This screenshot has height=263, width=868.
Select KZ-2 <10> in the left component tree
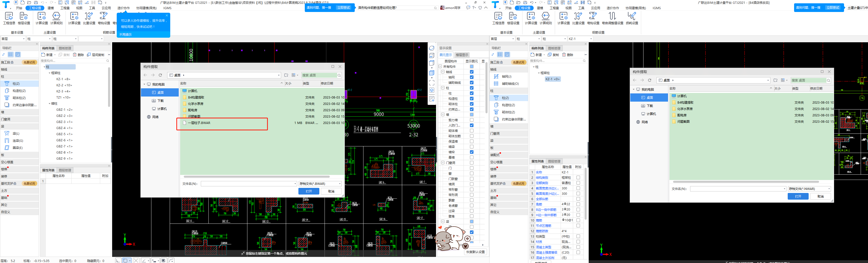click(x=64, y=85)
